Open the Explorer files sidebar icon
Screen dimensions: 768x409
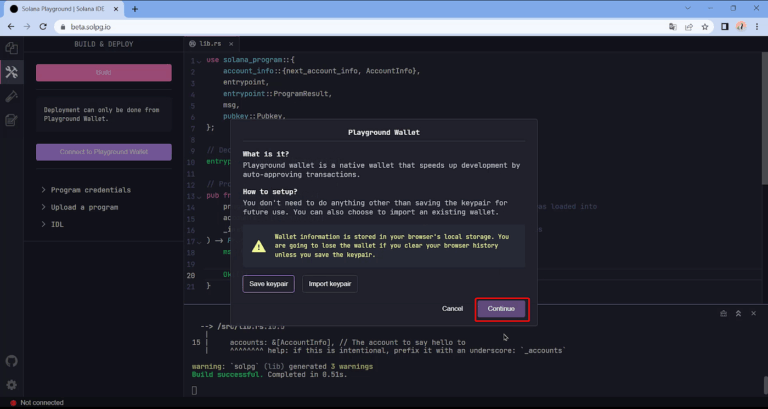pyautogui.click(x=11, y=48)
